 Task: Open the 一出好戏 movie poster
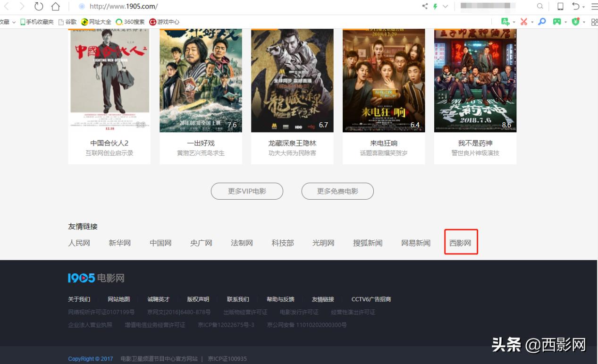pos(201,80)
